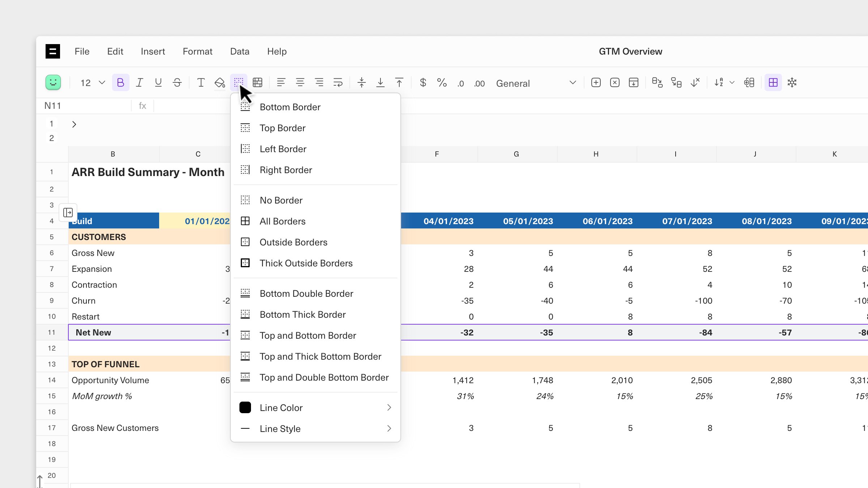Open the Format menu
Image resolution: width=868 pixels, height=488 pixels.
pos(197,51)
